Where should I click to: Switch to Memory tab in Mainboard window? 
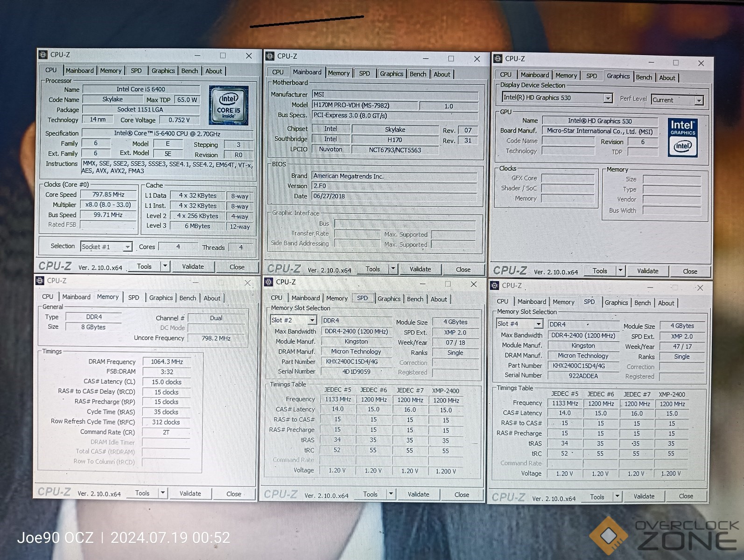point(338,73)
